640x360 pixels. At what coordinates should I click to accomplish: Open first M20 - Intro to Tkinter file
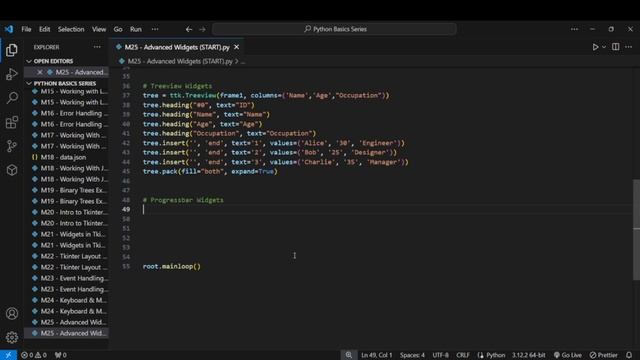click(x=67, y=212)
